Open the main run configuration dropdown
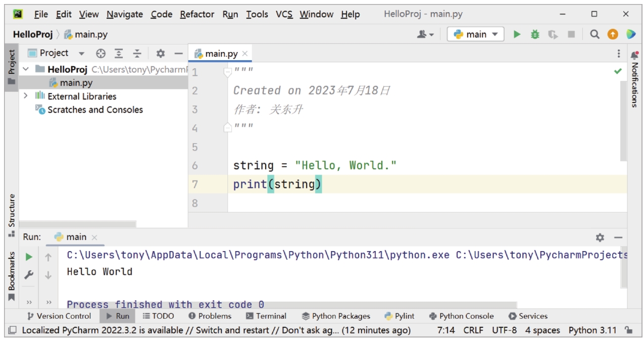The width and height of the screenshot is (644, 339). [475, 34]
